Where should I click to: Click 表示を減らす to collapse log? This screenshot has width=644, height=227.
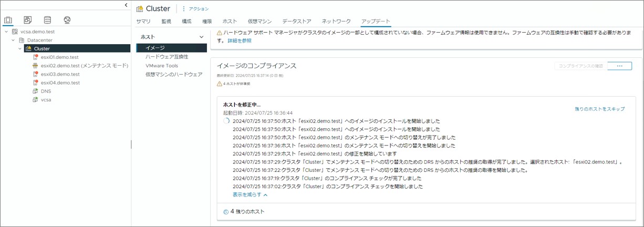coord(250,194)
